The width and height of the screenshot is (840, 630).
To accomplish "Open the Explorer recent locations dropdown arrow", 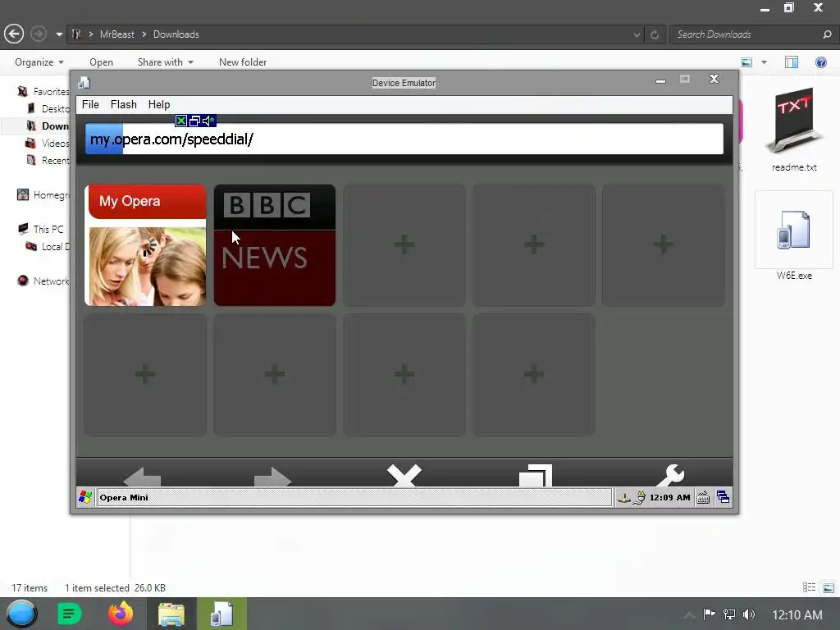I will click(59, 34).
